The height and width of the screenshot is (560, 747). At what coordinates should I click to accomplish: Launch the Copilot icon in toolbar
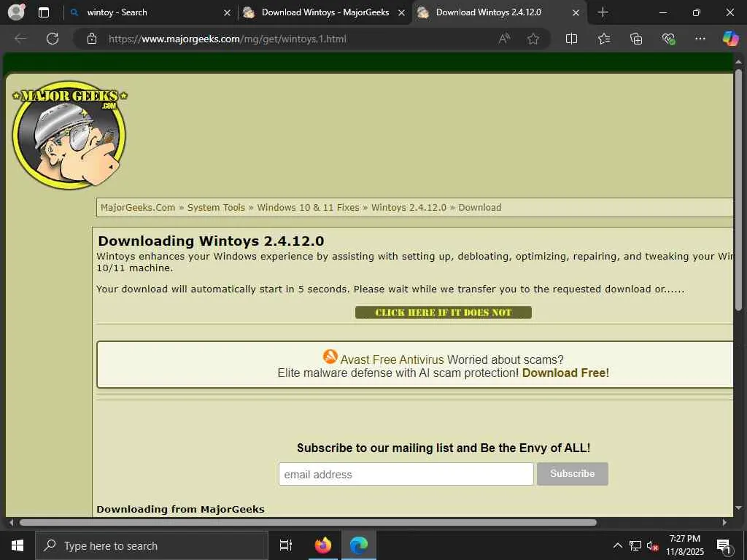coord(729,39)
